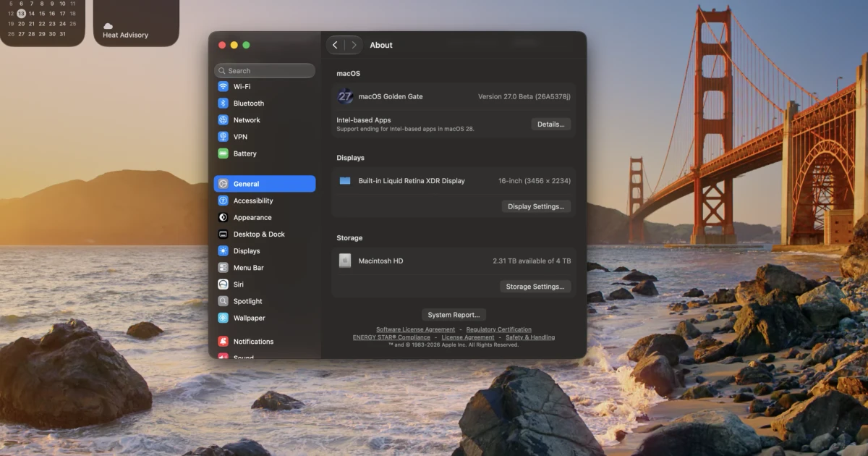Image resolution: width=868 pixels, height=456 pixels.
Task: Select today's date 13 in calendar widget
Action: point(21,13)
